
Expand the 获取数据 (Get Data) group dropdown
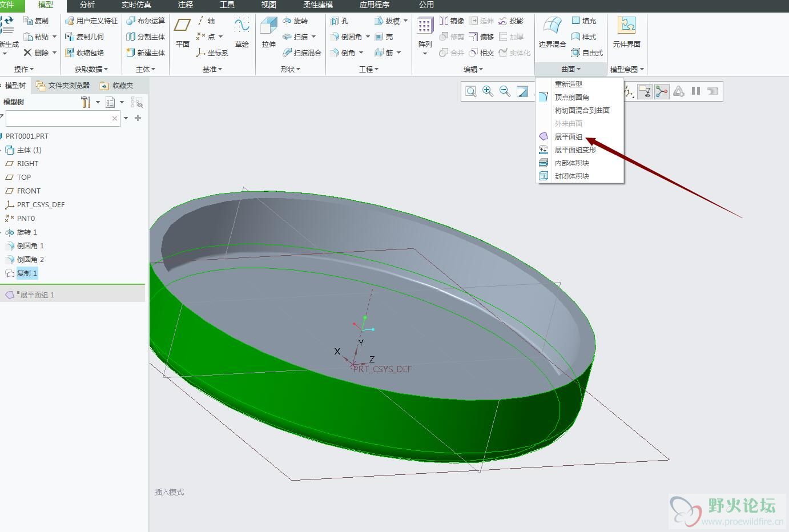[91, 69]
